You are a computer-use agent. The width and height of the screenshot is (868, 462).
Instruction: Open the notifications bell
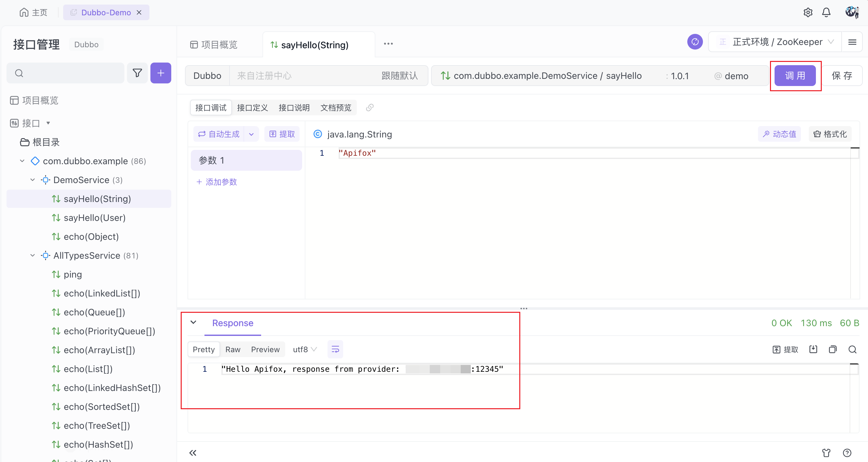[x=826, y=12]
